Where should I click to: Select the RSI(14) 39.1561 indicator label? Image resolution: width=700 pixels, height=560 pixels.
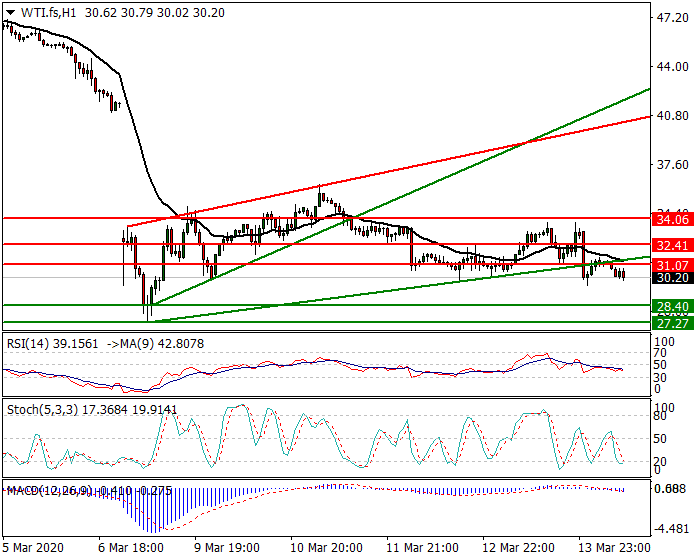52,344
